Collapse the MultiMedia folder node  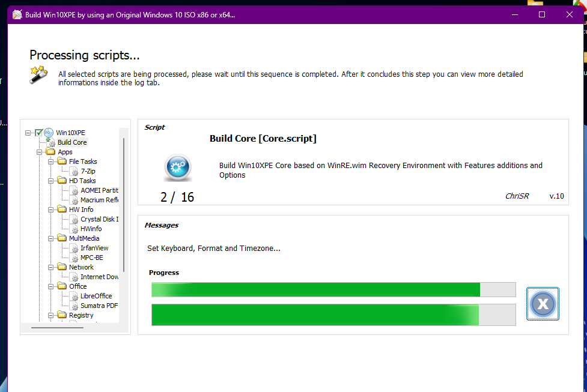pyautogui.click(x=50, y=238)
